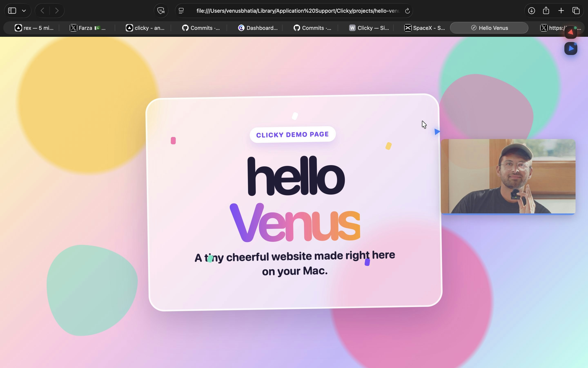Show the downloads list
This screenshot has width=588, height=368.
point(531,11)
